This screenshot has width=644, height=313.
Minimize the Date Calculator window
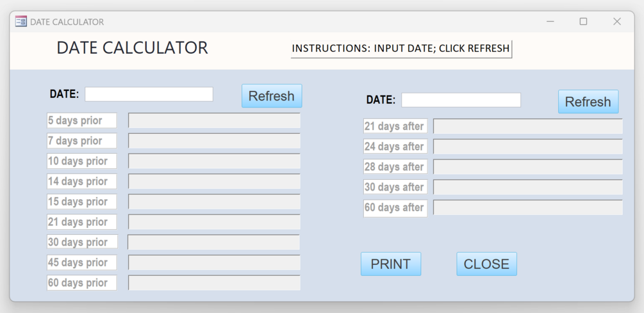(x=550, y=21)
